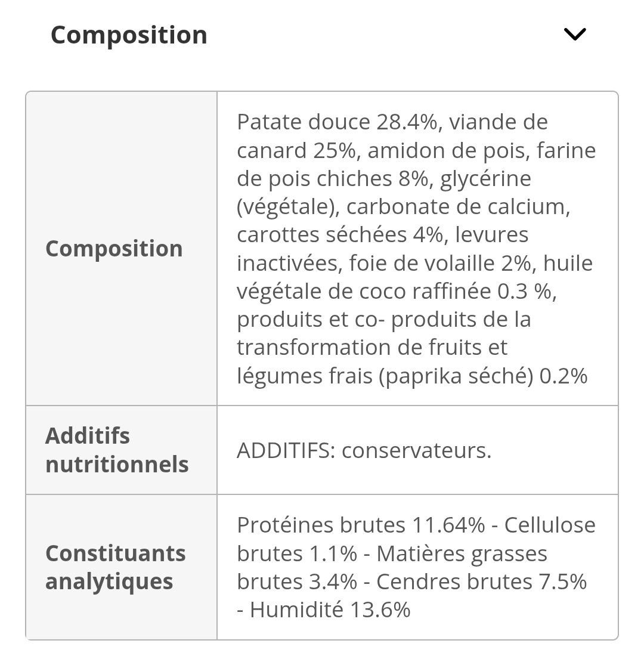Click the Cendres brutes 7.5% value
Image resolution: width=644 pixels, height=662 pixels.
pos(482,581)
